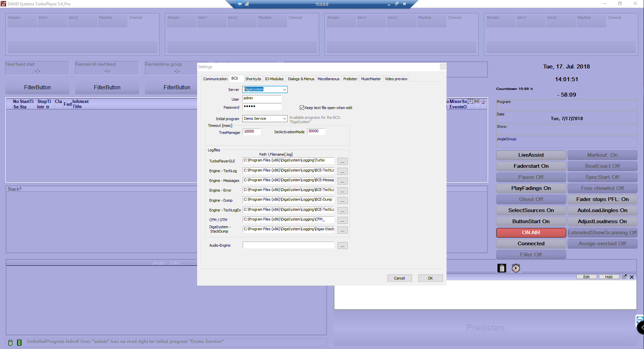The height and width of the screenshot is (349, 644).
Task: Click the red triangle arrow icon in playlist header
Action: tap(483, 102)
